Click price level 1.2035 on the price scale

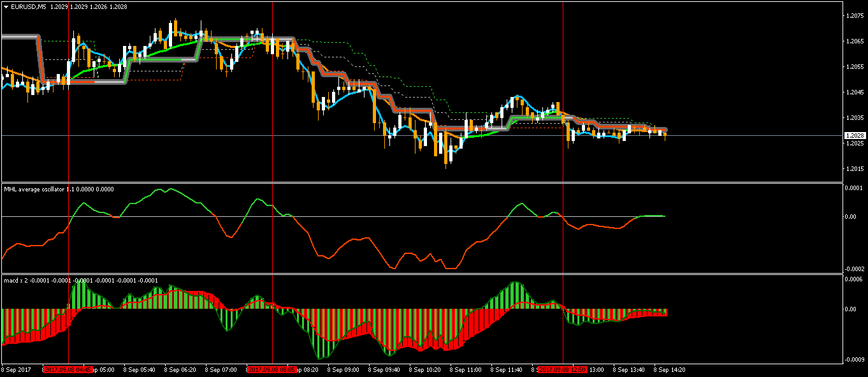854,117
